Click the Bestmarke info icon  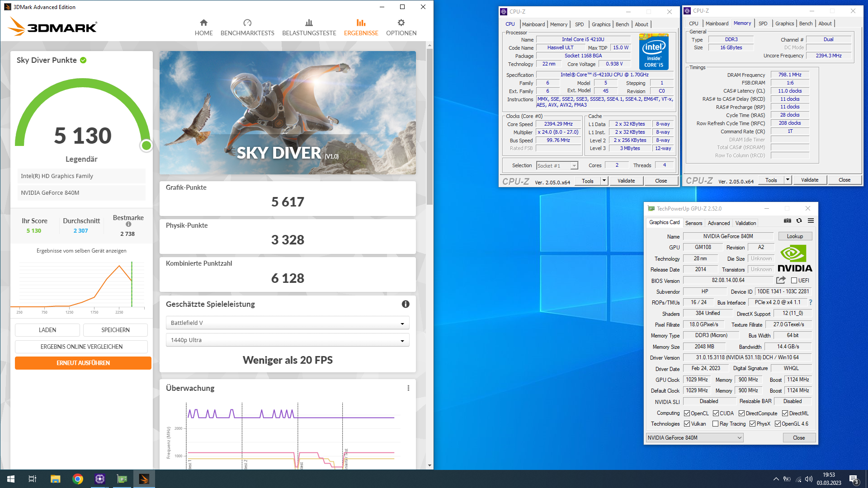coord(128,224)
